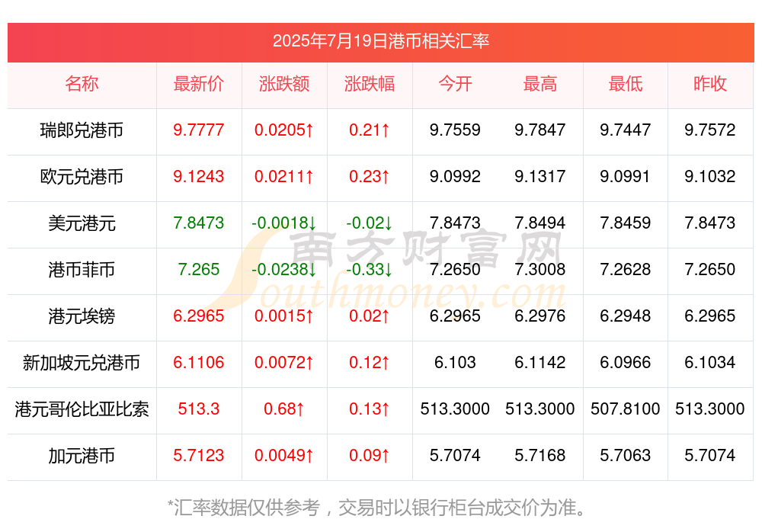Click opening value 9.7559
Viewport: 762px width, 532px height.
click(455, 130)
